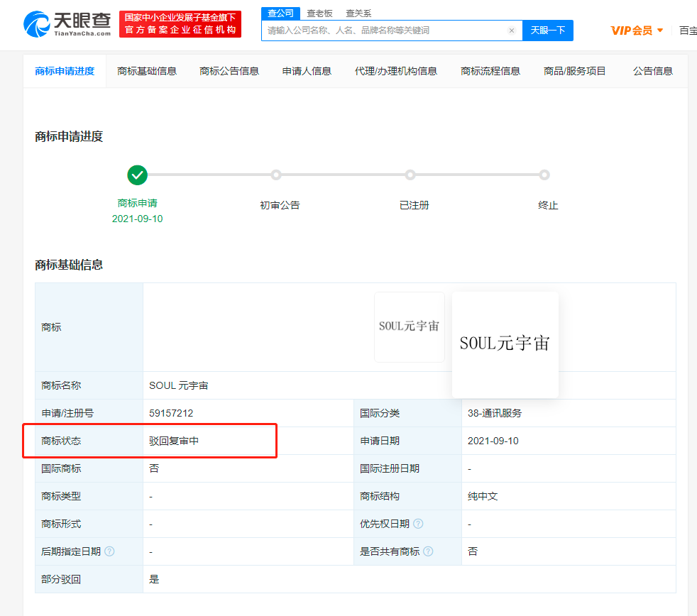Click the 商标基础信息 section heading
Screen dimensions: 697x616
coord(69,265)
